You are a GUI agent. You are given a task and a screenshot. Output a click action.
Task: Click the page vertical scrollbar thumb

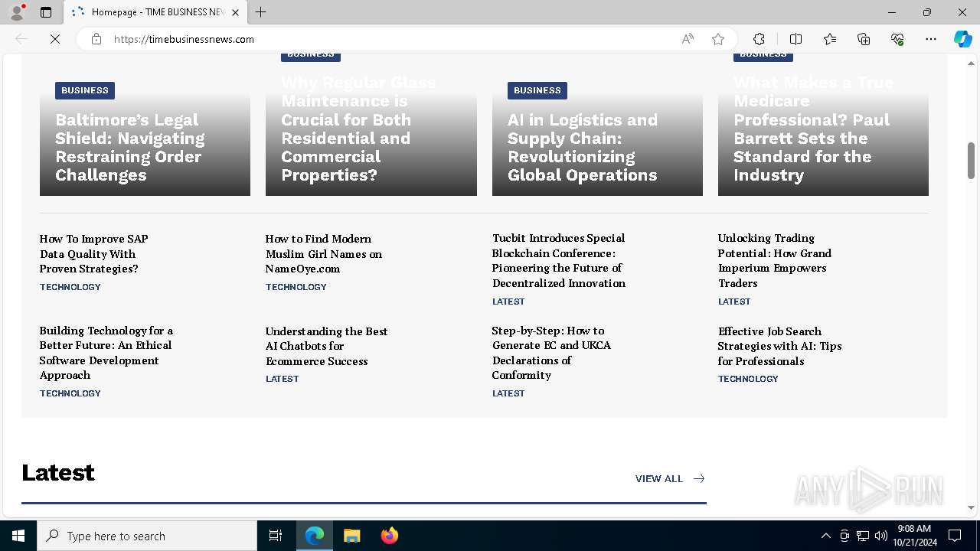[x=972, y=161]
